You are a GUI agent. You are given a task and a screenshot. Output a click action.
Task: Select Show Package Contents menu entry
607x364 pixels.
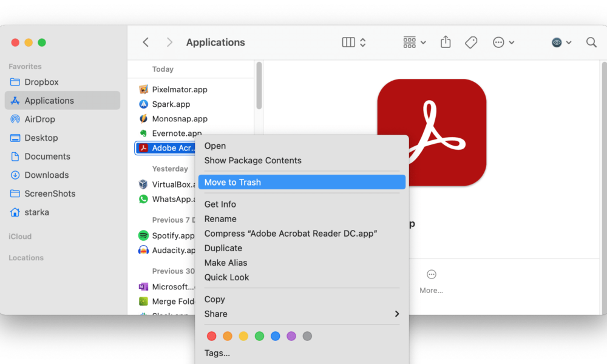pos(253,160)
